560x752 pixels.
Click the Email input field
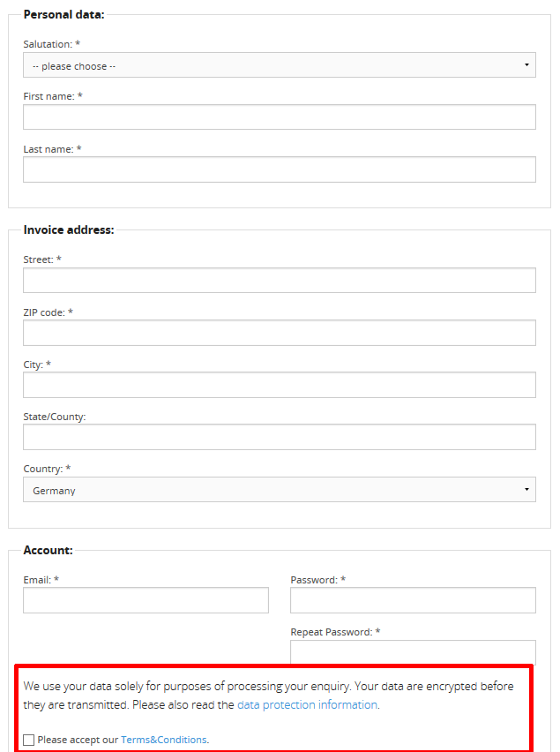pos(146,600)
